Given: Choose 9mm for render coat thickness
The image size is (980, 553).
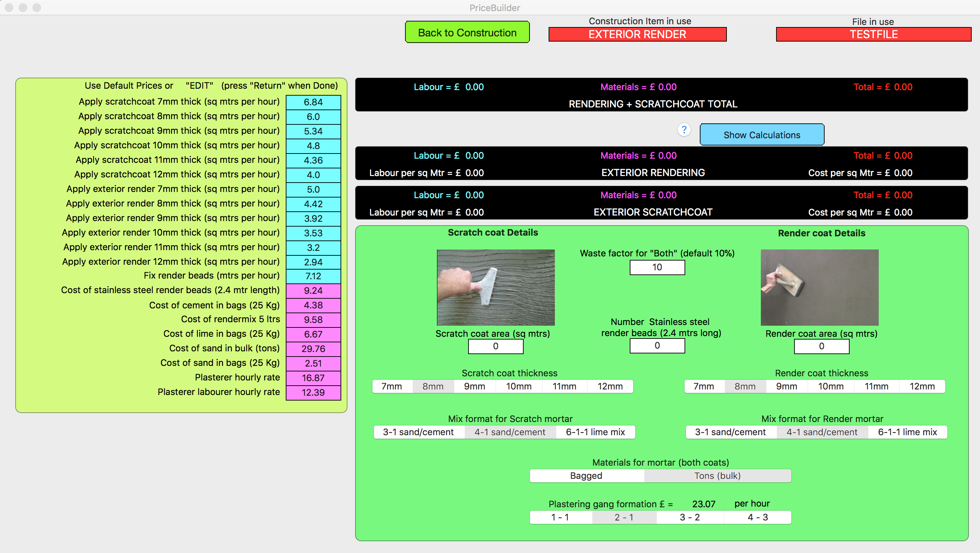Looking at the screenshot, I should click(x=787, y=386).
